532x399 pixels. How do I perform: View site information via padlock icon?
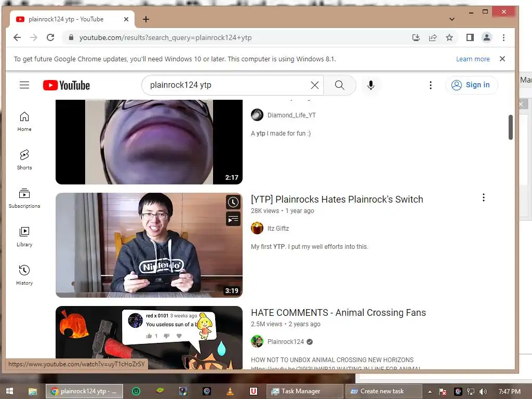click(x=71, y=37)
